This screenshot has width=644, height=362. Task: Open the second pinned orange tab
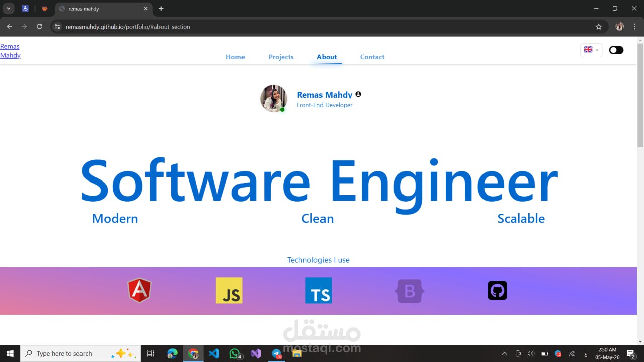(x=45, y=9)
